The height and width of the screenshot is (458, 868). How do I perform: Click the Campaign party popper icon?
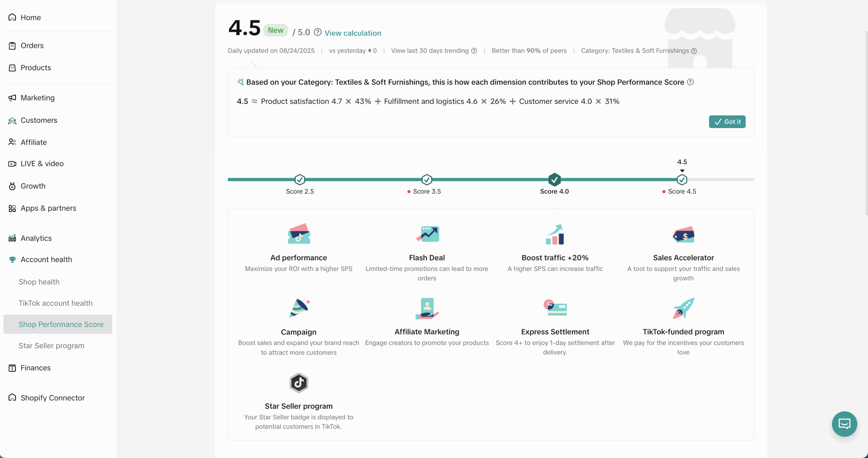(x=299, y=308)
